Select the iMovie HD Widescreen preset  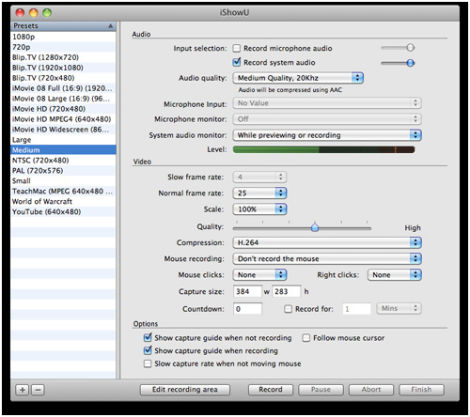tap(63, 129)
